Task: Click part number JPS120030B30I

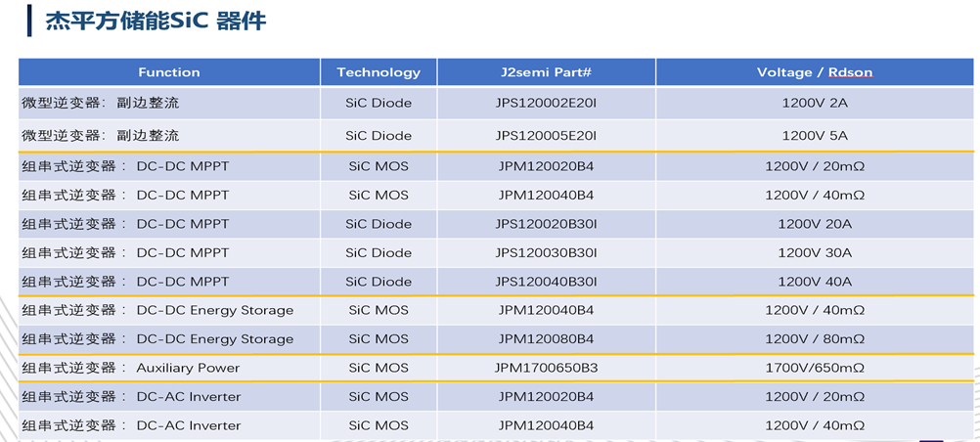Action: pyautogui.click(x=547, y=252)
